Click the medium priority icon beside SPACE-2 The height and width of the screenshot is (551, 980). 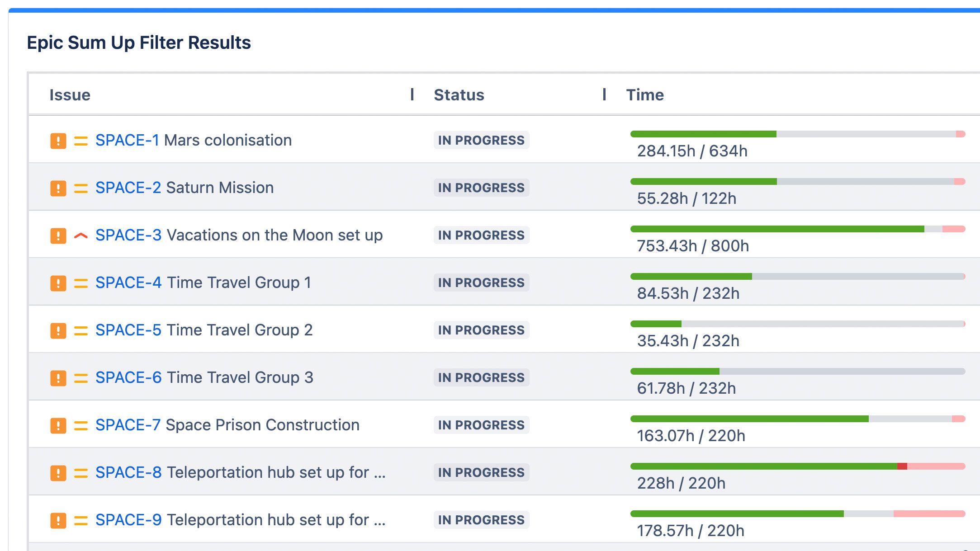[x=81, y=188]
